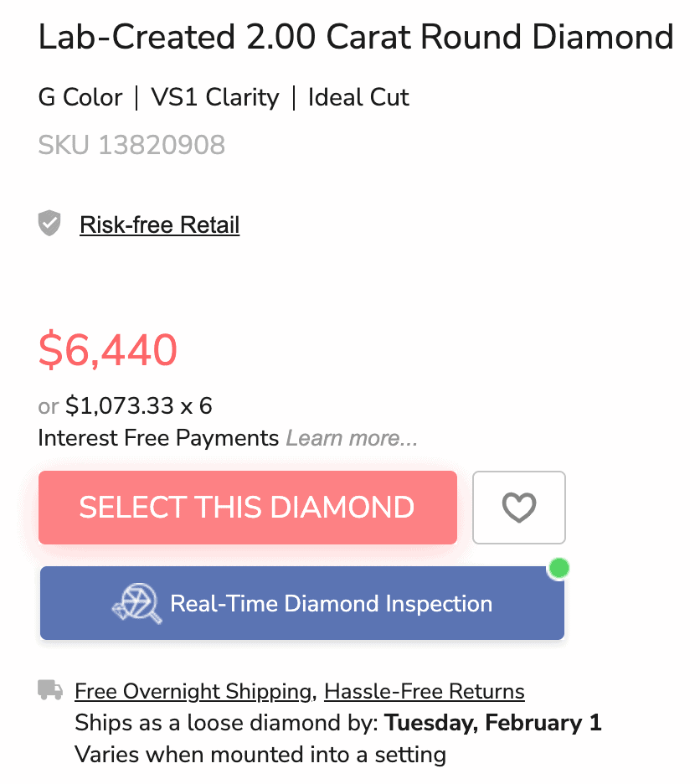Click the $6,440 price
The height and width of the screenshot is (784, 700).
coord(108,349)
